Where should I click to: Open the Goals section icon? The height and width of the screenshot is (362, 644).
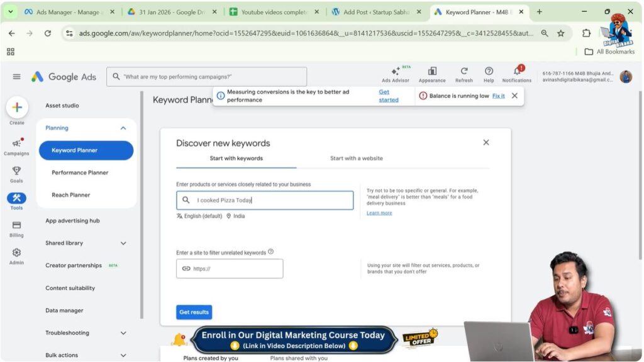point(17,171)
